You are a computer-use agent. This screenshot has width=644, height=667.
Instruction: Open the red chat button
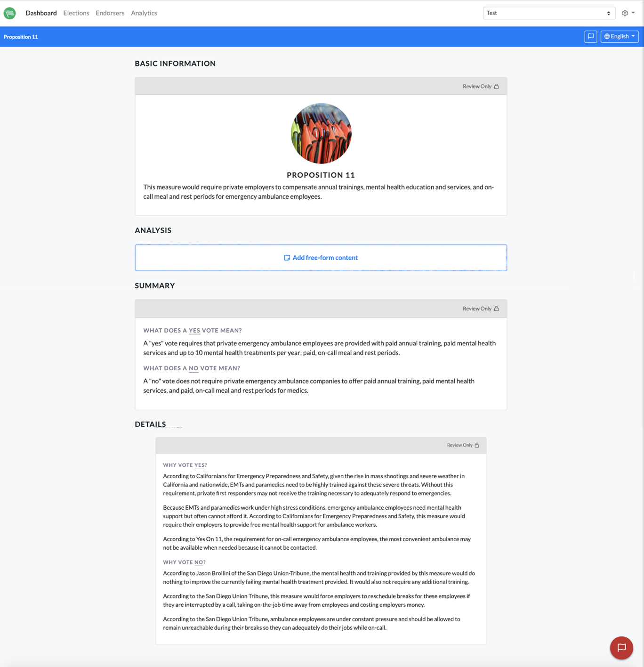click(621, 648)
